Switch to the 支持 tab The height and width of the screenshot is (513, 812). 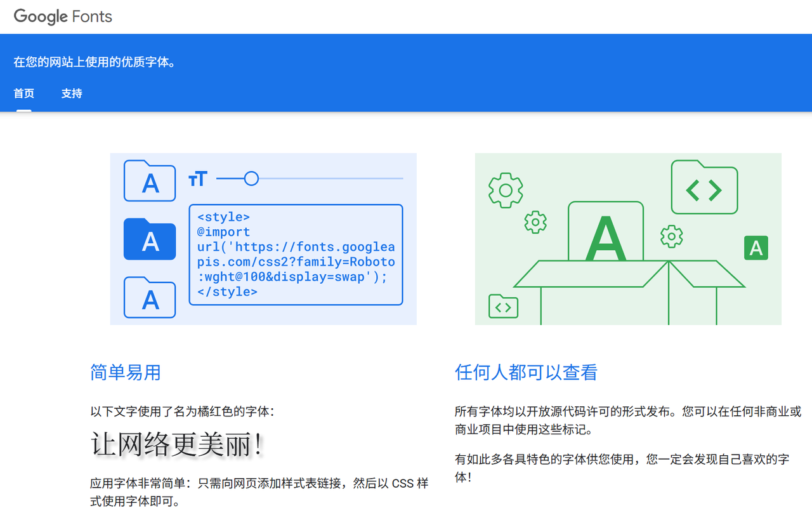point(72,93)
